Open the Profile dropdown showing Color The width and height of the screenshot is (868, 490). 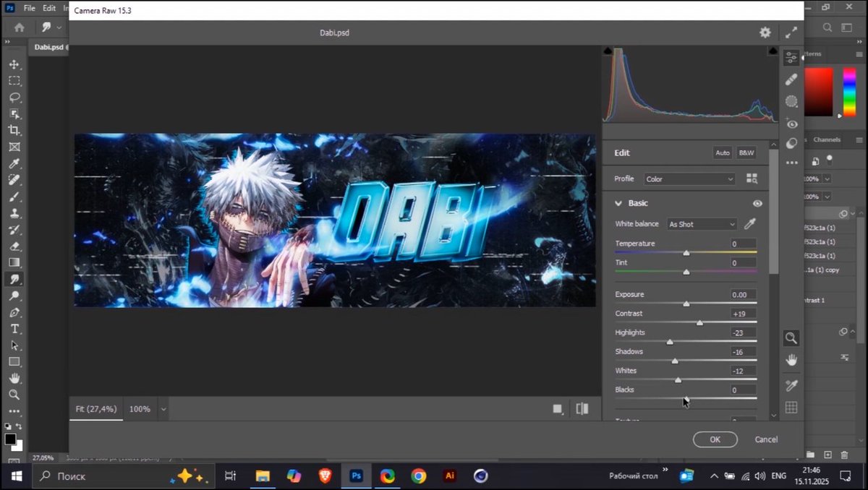690,179
